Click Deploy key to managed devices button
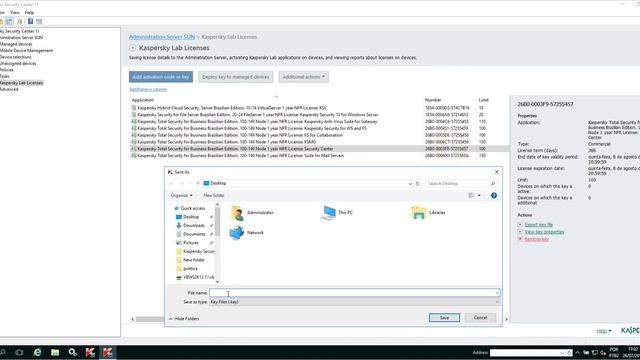Image resolution: width=640 pixels, height=360 pixels. pyautogui.click(x=236, y=77)
